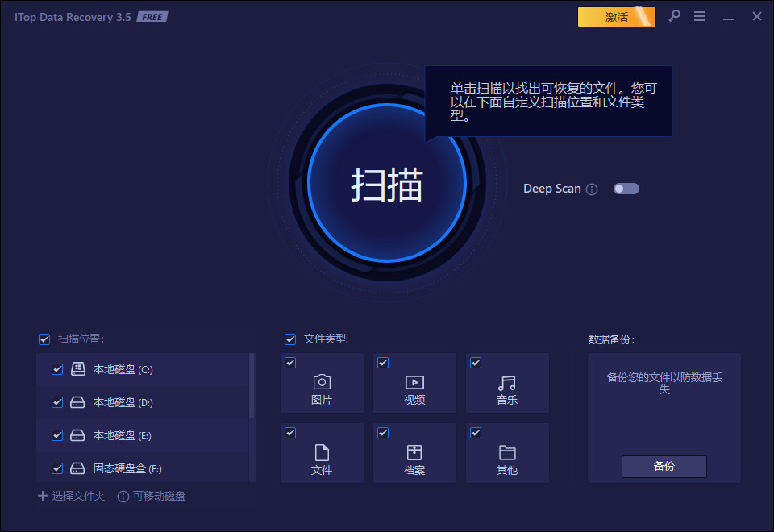The height and width of the screenshot is (532, 774).
Task: Click the scan hint tooltip text
Action: pyautogui.click(x=553, y=102)
